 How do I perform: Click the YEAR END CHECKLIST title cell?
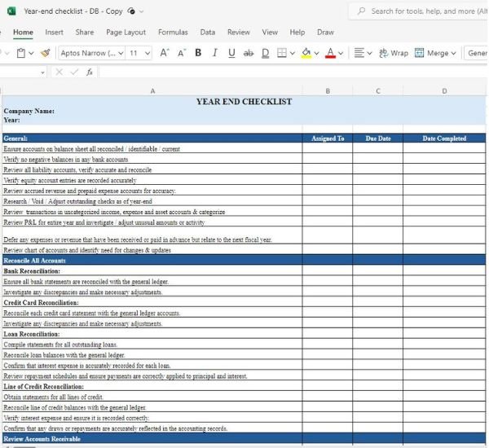244,102
